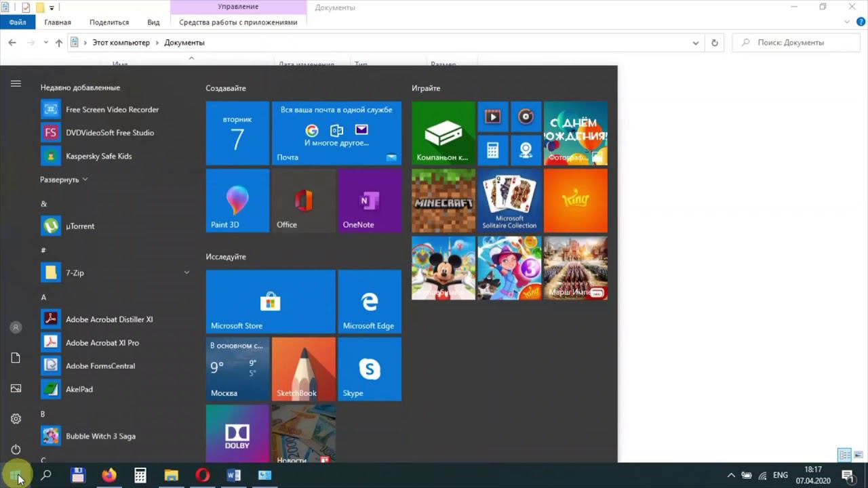The height and width of the screenshot is (488, 868).
Task: Click Этот компьютер in the address path
Action: [x=121, y=43]
